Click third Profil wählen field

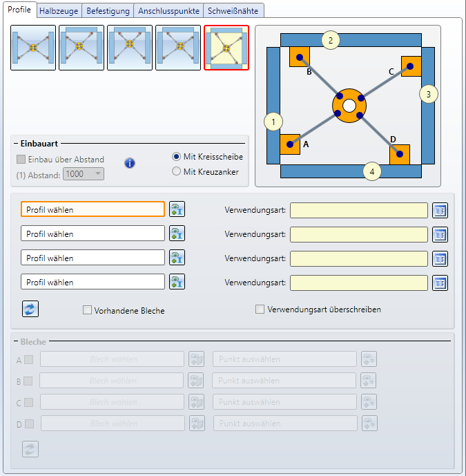tap(93, 258)
